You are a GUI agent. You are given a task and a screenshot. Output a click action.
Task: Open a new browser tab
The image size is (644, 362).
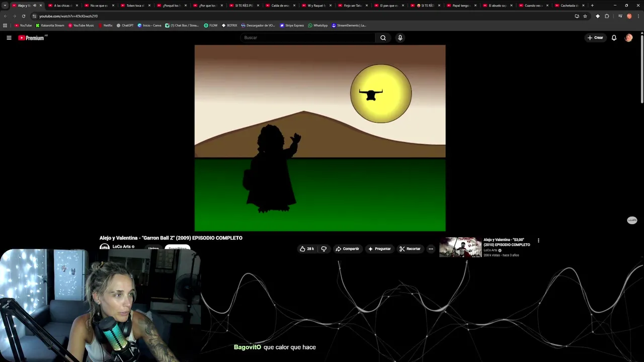[592, 6]
